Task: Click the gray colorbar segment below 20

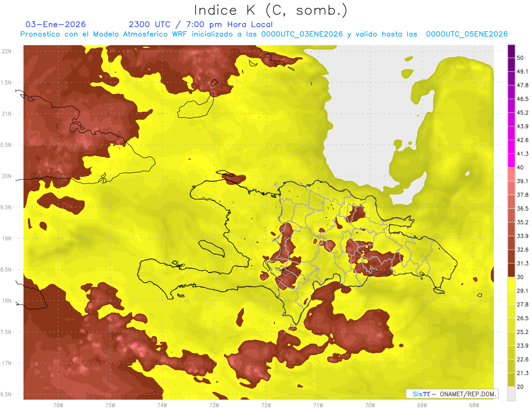Action: pyautogui.click(x=511, y=393)
